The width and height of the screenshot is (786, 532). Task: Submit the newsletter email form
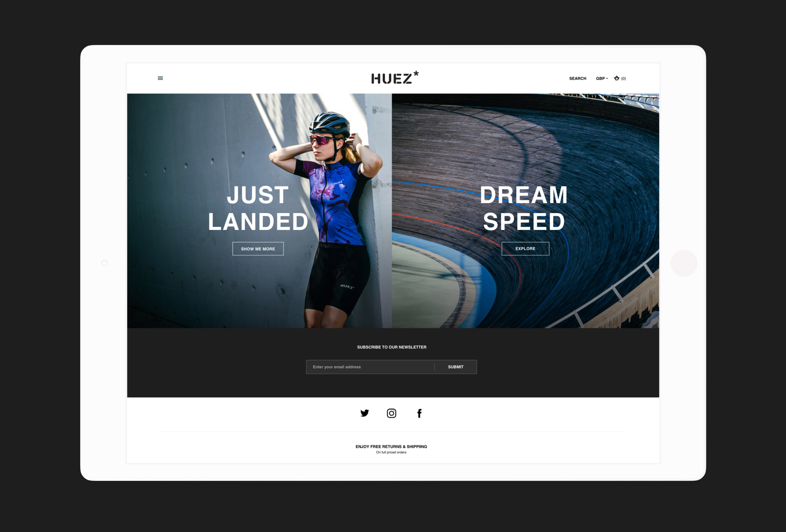click(456, 367)
